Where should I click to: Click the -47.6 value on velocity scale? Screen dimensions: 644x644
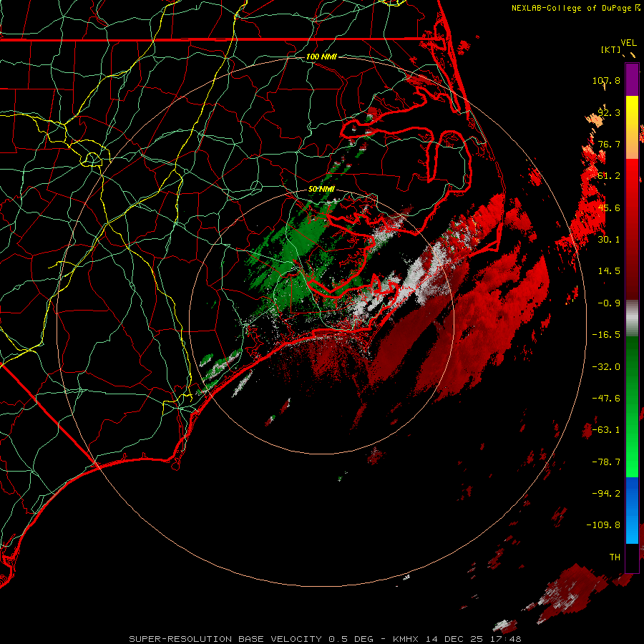coord(606,398)
